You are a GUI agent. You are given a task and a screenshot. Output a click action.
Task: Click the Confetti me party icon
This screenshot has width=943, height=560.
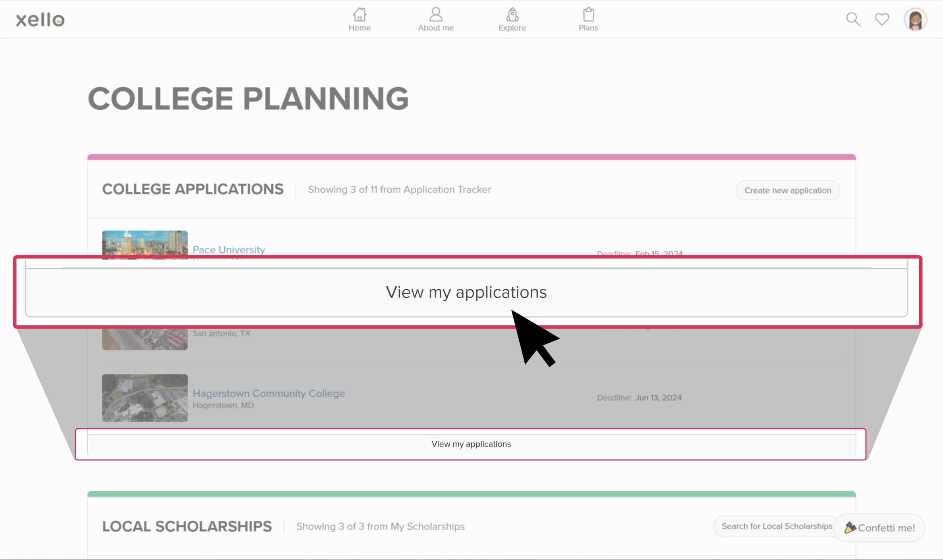(850, 527)
